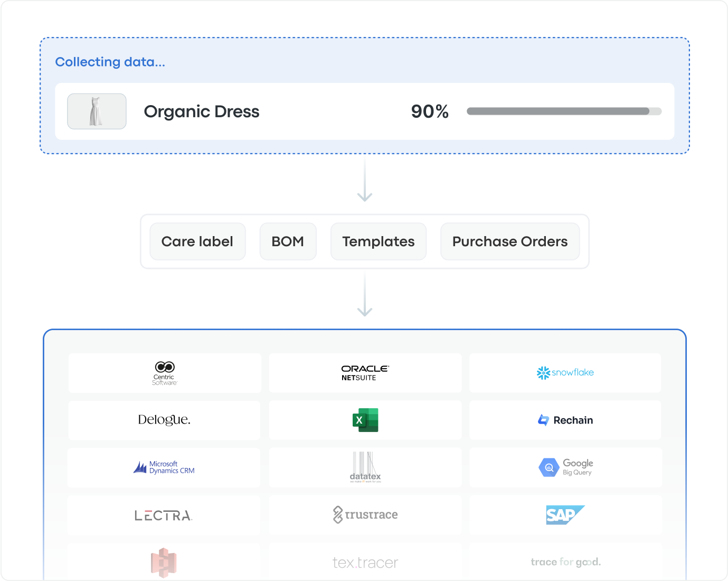Click the Collecting data... heading

click(110, 62)
